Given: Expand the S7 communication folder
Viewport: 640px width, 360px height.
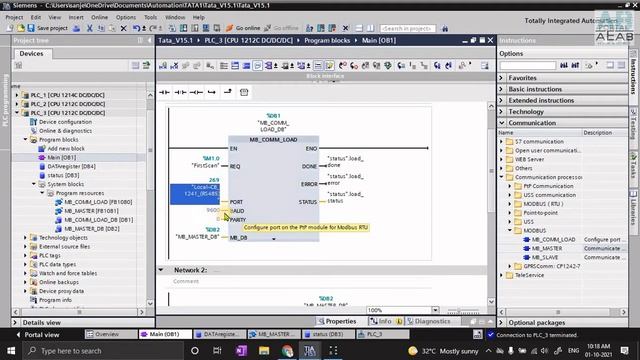Looking at the screenshot, I should tap(502, 141).
